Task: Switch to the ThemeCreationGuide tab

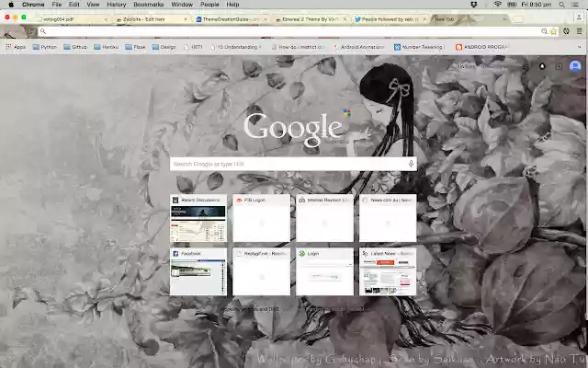Action: 232,19
